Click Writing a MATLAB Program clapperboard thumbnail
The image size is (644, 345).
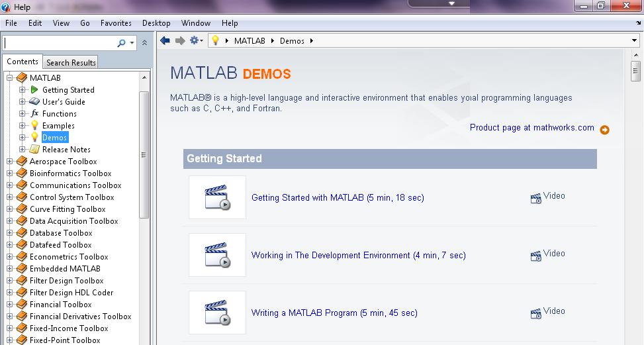click(217, 313)
